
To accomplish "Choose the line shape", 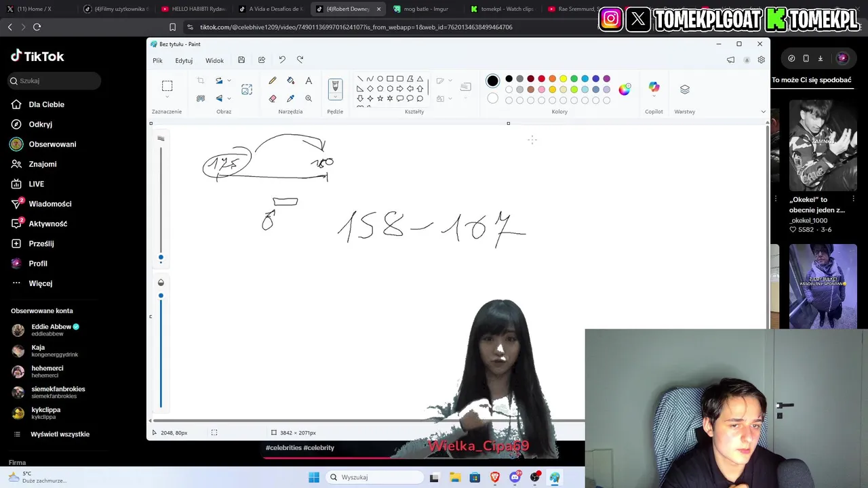I will [360, 79].
